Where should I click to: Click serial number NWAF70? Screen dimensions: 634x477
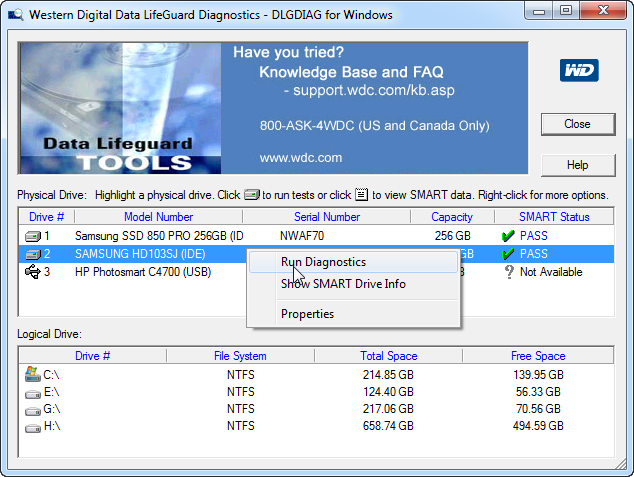302,236
